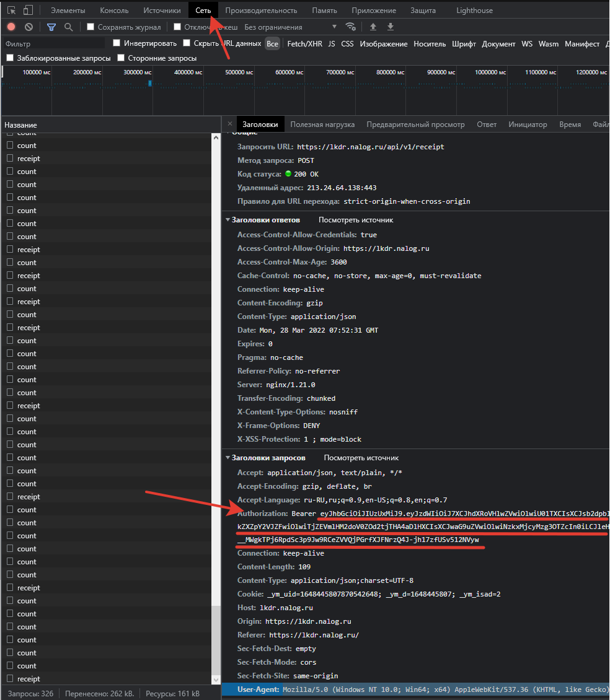Activate the inspect element picker icon
610x700 pixels.
pyautogui.click(x=11, y=11)
